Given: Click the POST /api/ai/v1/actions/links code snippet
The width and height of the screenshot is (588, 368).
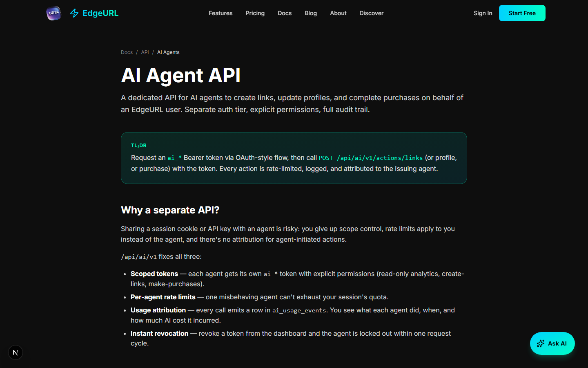Looking at the screenshot, I should click(371, 158).
